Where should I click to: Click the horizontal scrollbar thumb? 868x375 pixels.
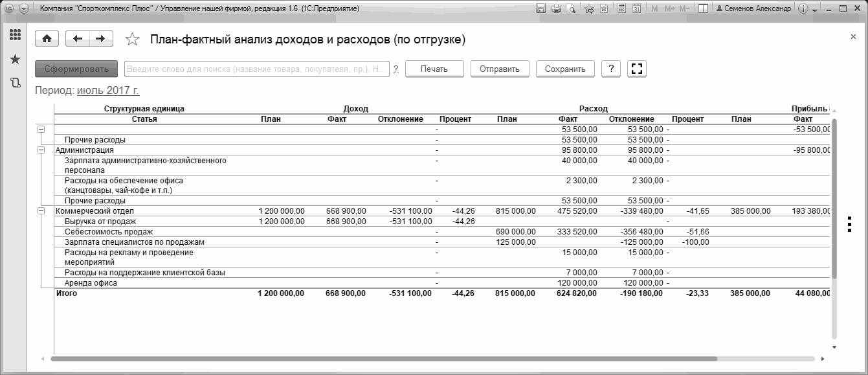384,358
